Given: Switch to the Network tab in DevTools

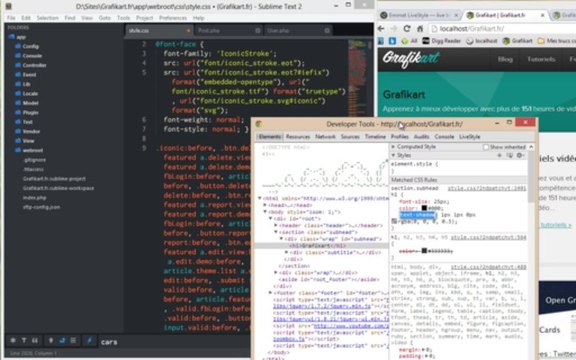Looking at the screenshot, I should 325,137.
